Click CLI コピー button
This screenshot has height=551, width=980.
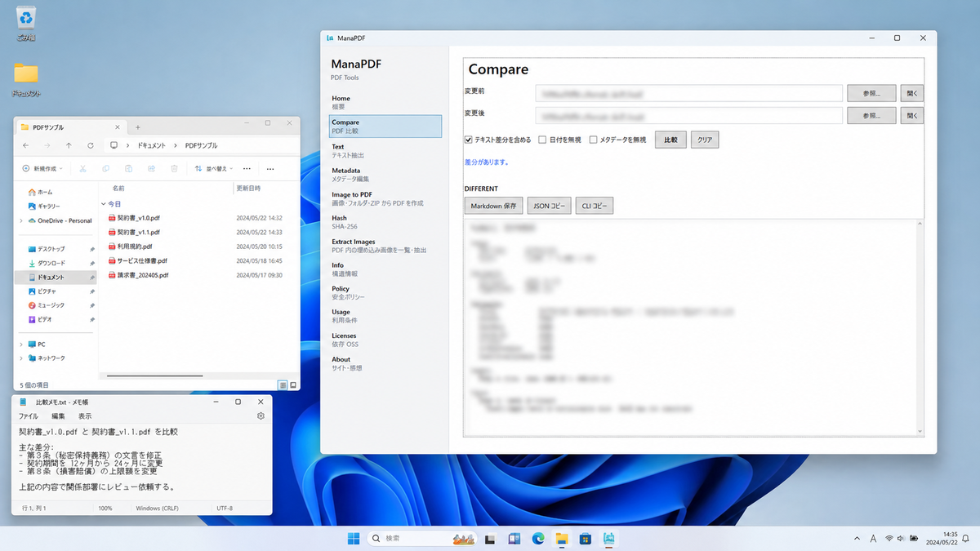(595, 206)
